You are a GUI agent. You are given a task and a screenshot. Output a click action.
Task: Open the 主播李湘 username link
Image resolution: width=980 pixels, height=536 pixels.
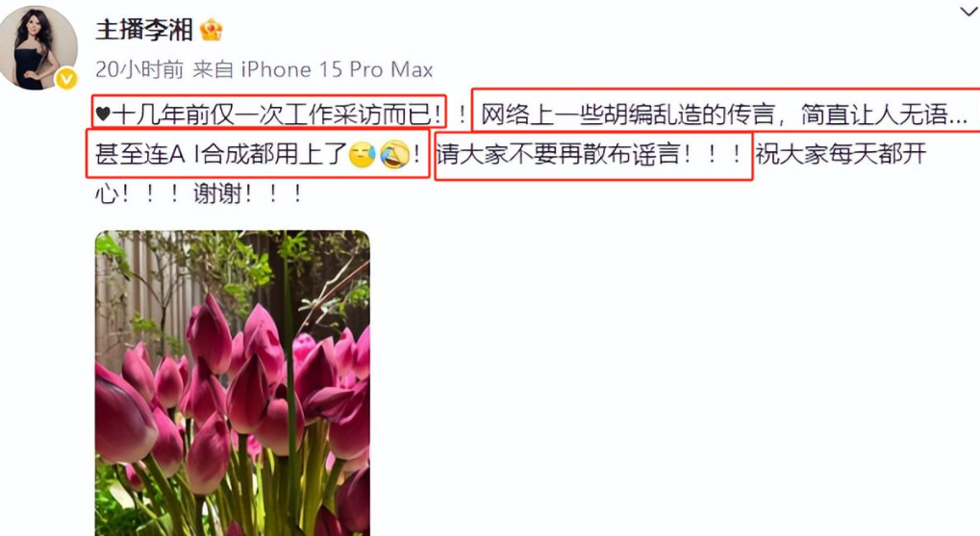click(143, 30)
